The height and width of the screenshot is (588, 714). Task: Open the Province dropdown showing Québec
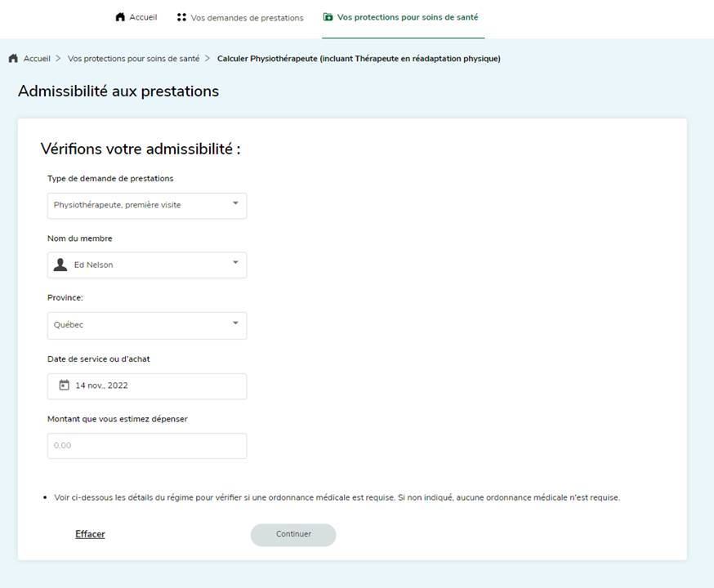pos(147,325)
